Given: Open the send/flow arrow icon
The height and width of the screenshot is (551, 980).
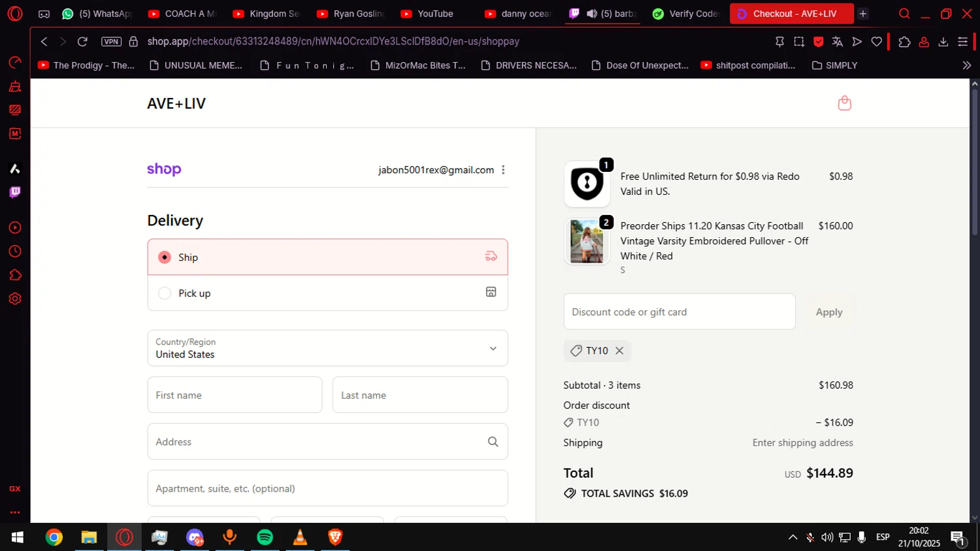Looking at the screenshot, I should [857, 41].
